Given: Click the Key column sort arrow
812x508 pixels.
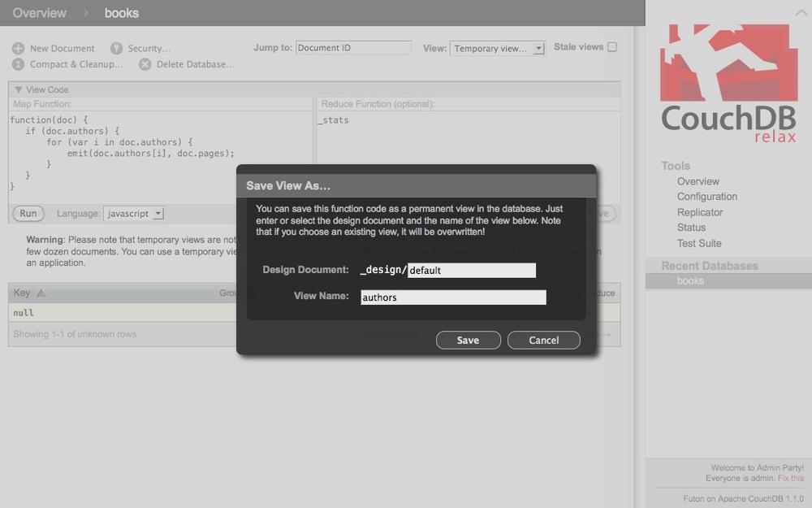Looking at the screenshot, I should coord(41,293).
